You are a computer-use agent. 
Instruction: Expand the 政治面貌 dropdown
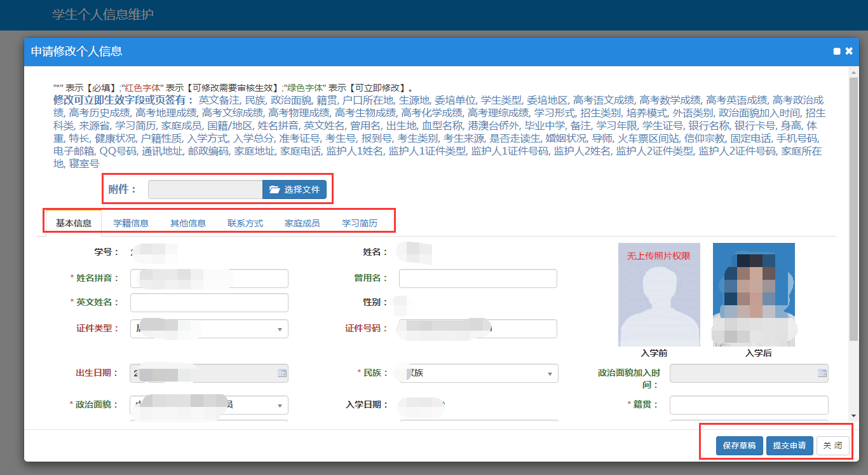click(x=280, y=405)
